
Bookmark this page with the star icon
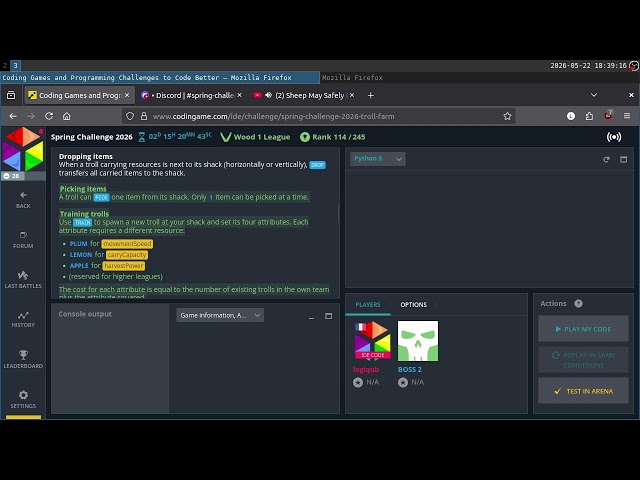pyautogui.click(x=507, y=116)
